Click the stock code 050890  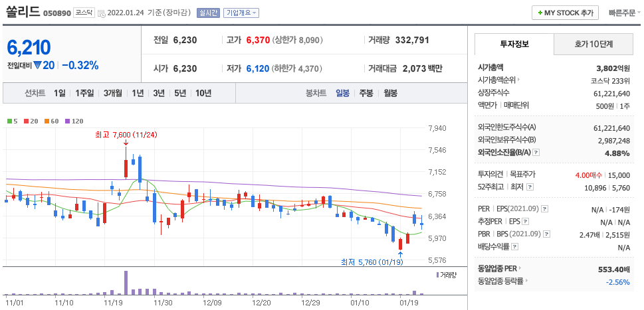(x=56, y=13)
